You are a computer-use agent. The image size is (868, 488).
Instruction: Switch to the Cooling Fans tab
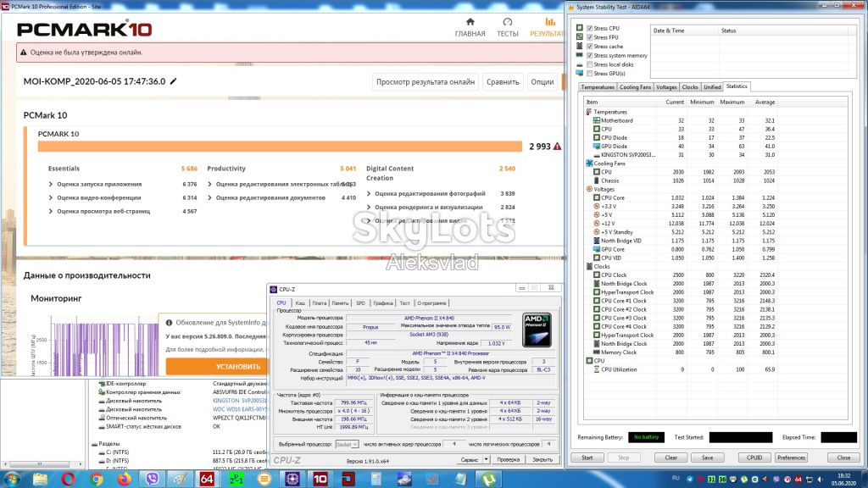635,87
